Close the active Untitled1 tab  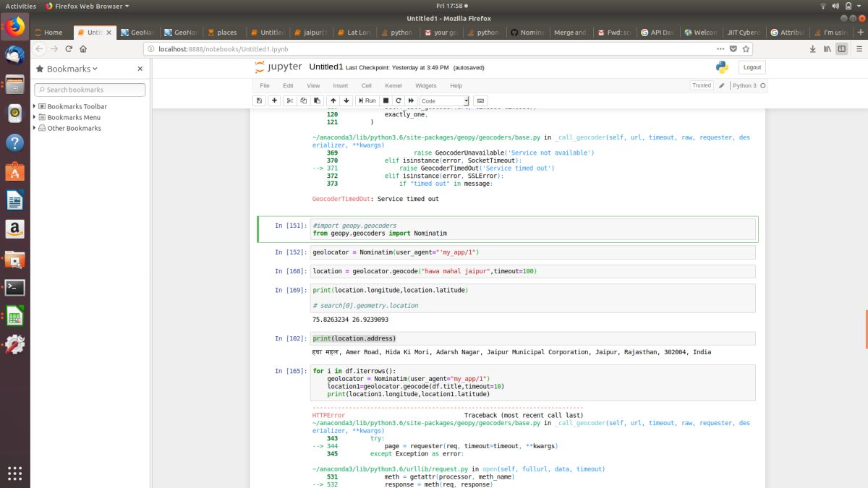click(109, 32)
